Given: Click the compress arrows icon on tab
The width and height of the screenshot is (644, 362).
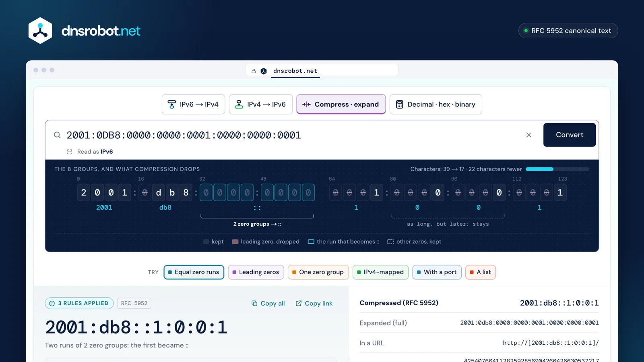Looking at the screenshot, I should click(306, 104).
